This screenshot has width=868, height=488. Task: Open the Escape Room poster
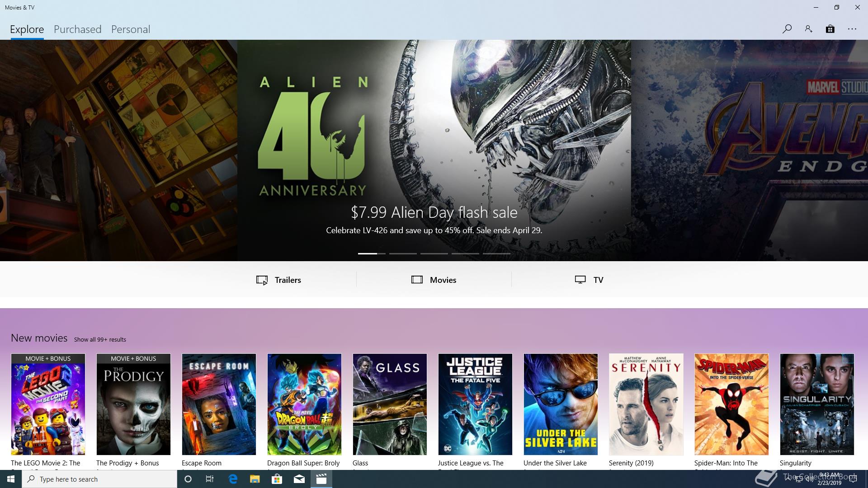219,404
